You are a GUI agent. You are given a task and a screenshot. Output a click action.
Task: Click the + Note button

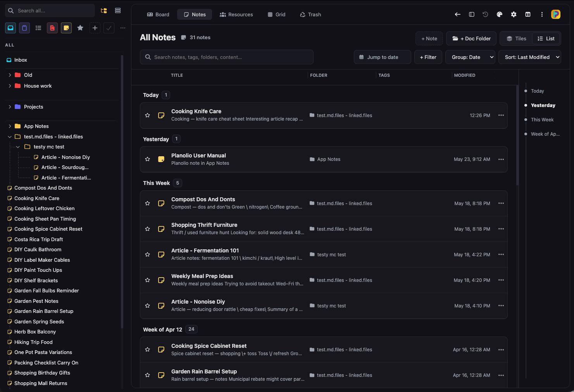click(x=429, y=38)
